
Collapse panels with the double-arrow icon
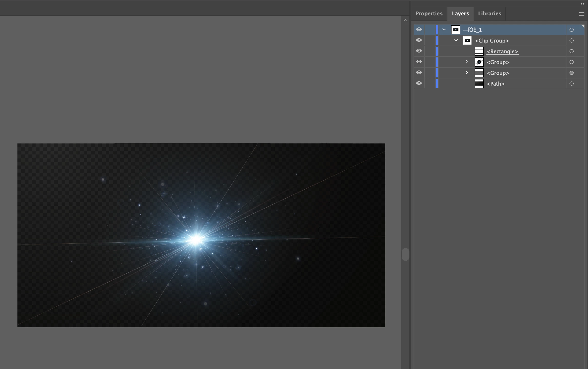click(582, 4)
